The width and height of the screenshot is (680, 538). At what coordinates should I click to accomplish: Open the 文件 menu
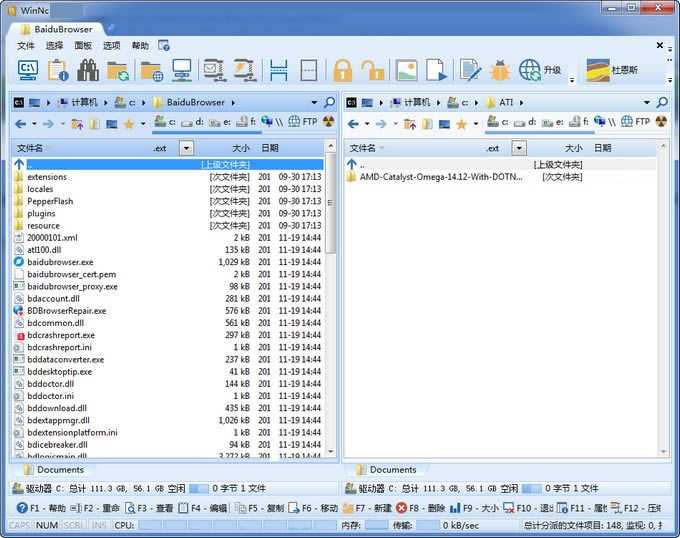(26, 46)
